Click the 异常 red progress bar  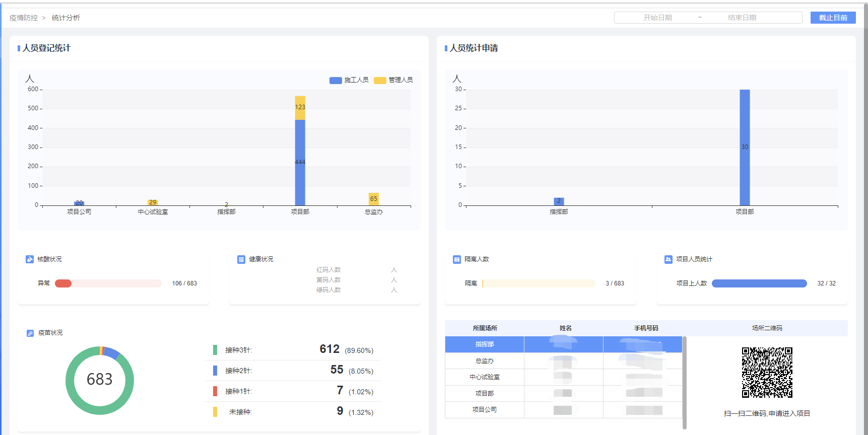pyautogui.click(x=63, y=283)
